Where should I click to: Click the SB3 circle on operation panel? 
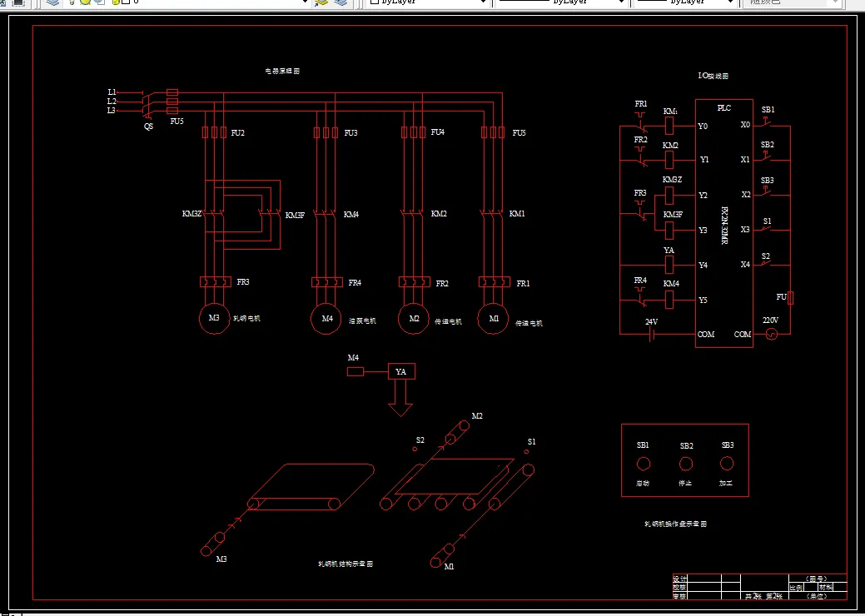point(727,464)
